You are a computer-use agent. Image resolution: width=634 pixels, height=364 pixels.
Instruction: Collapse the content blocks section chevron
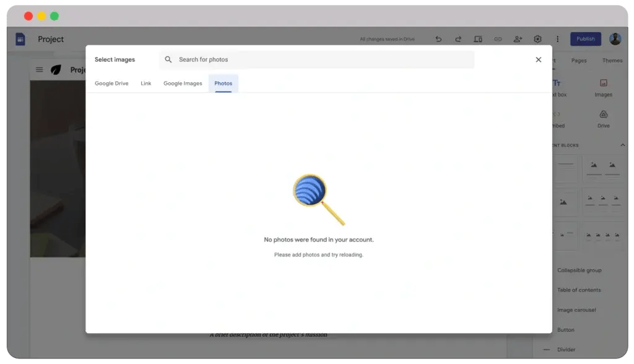pos(623,145)
